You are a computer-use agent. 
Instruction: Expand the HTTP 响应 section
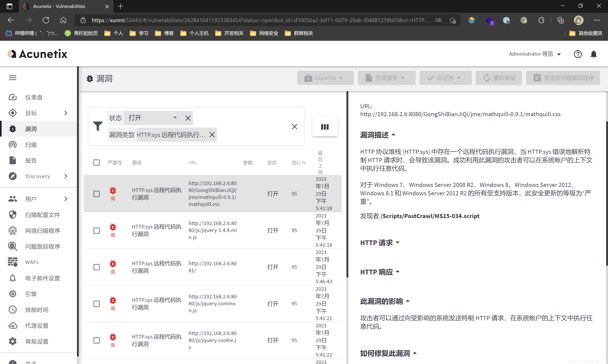[380, 272]
